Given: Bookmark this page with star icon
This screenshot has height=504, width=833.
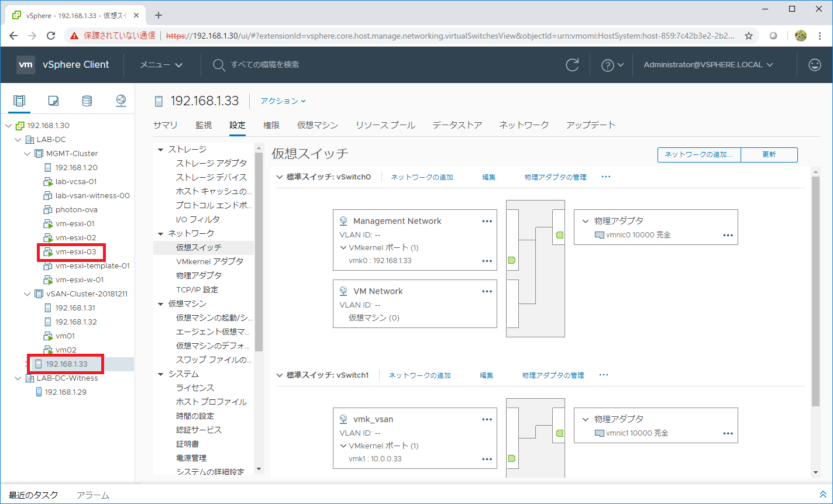Looking at the screenshot, I should [748, 36].
